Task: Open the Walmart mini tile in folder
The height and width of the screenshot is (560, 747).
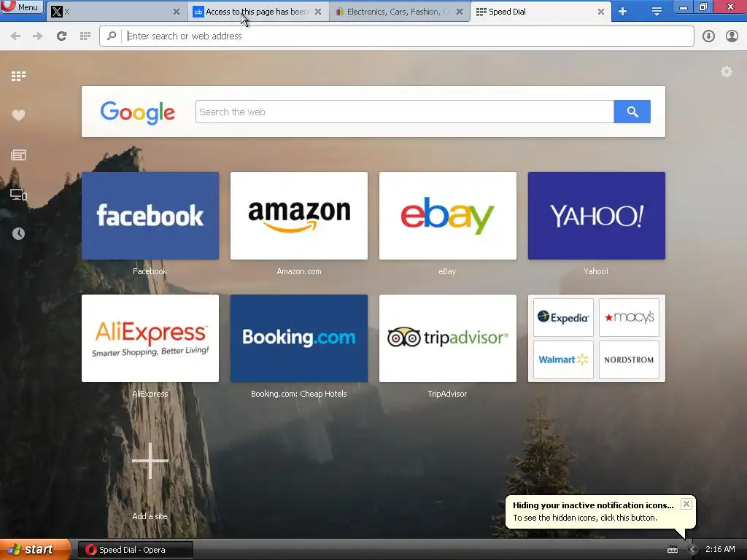Action: point(563,359)
